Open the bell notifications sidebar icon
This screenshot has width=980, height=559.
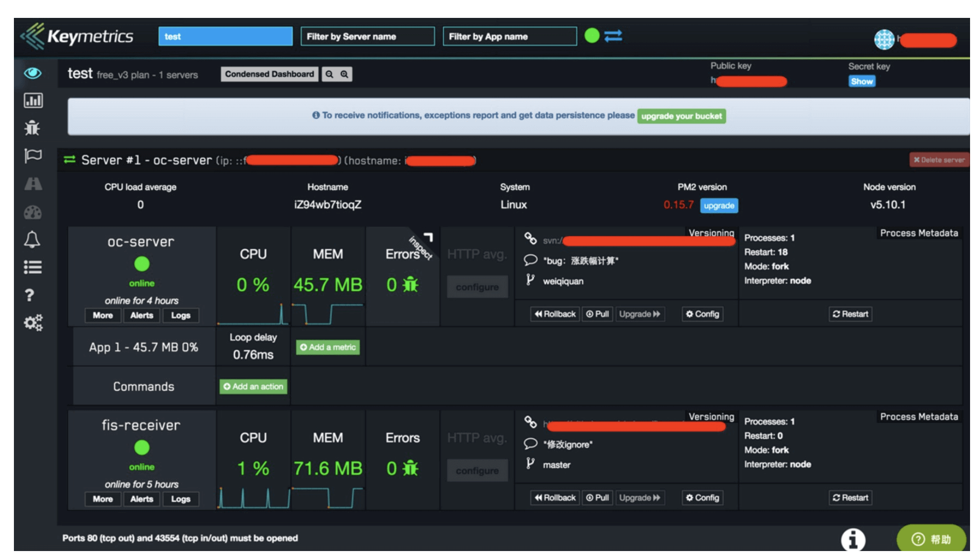(32, 240)
